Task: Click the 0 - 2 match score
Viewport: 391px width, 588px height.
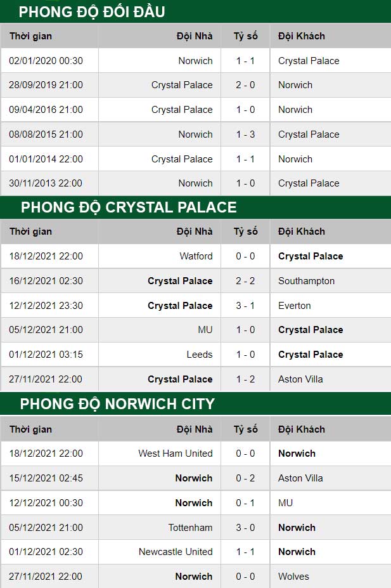Action: click(245, 478)
